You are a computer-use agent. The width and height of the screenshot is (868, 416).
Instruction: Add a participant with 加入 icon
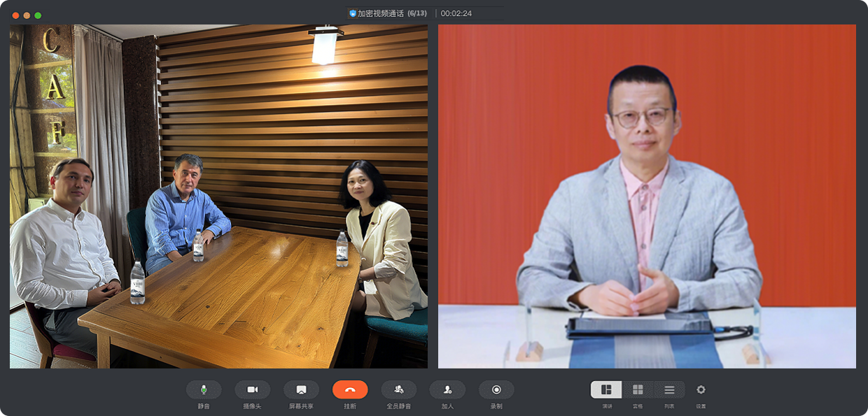tap(447, 389)
